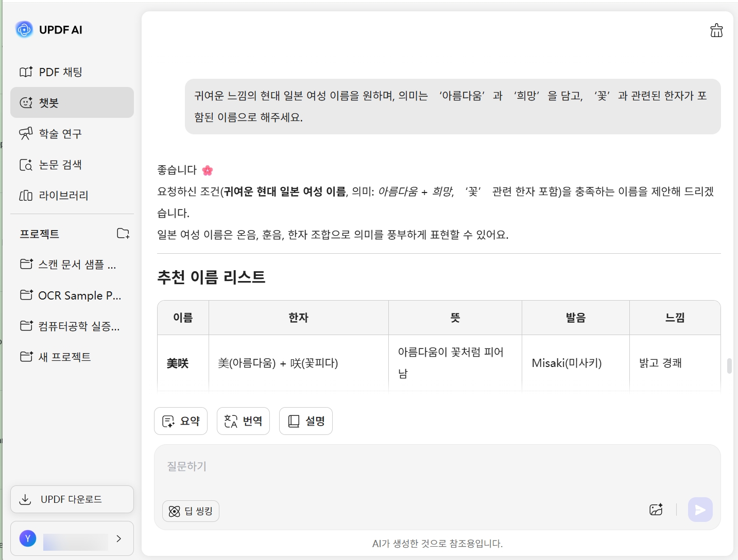Toggle the 딥 씽킹 deep thinking mode
This screenshot has width=738, height=560.
[x=191, y=511]
